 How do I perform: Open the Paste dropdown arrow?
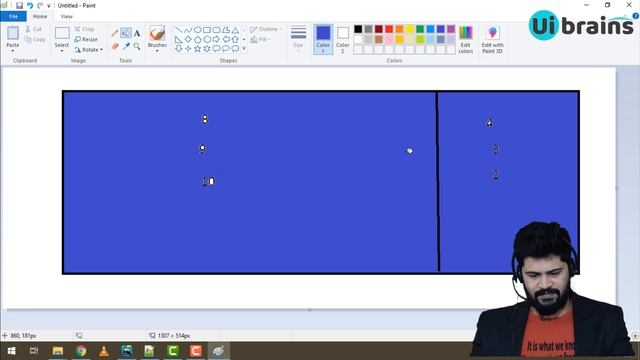pyautogui.click(x=13, y=50)
